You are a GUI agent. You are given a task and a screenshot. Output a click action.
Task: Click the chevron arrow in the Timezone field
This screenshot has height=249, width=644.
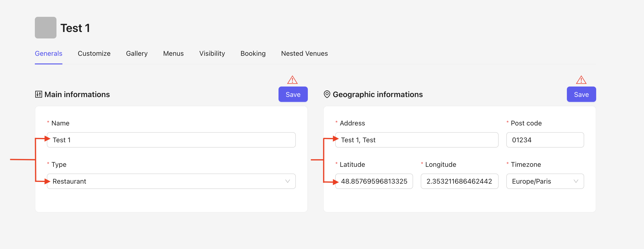pyautogui.click(x=576, y=181)
